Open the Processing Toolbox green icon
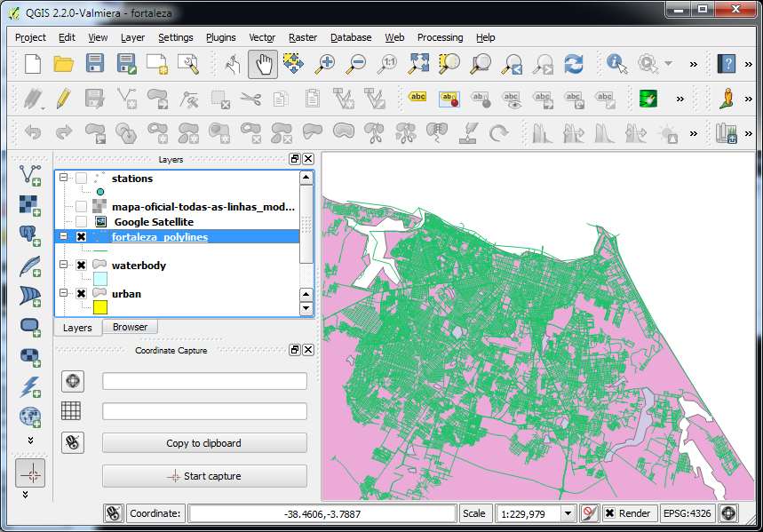Image resolution: width=763 pixels, height=532 pixels. click(648, 98)
